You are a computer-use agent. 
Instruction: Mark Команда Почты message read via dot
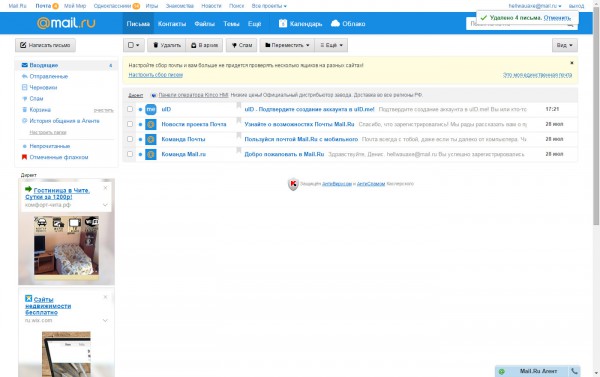point(140,139)
